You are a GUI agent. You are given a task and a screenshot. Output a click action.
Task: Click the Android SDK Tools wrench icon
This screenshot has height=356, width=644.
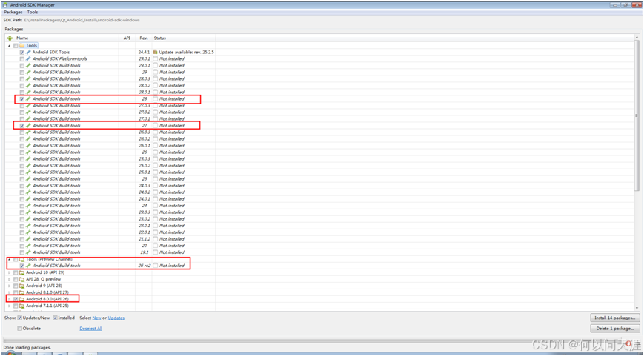pyautogui.click(x=28, y=52)
